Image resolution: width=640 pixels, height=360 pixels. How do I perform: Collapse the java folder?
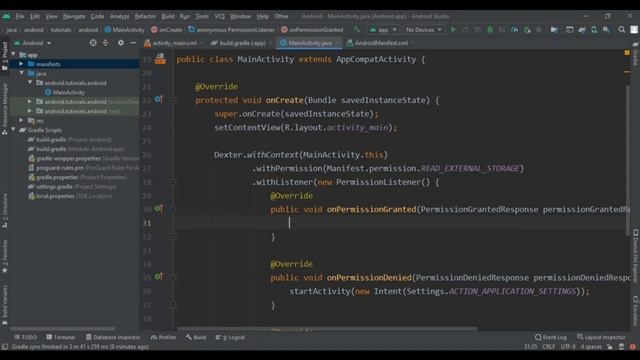(x=21, y=73)
